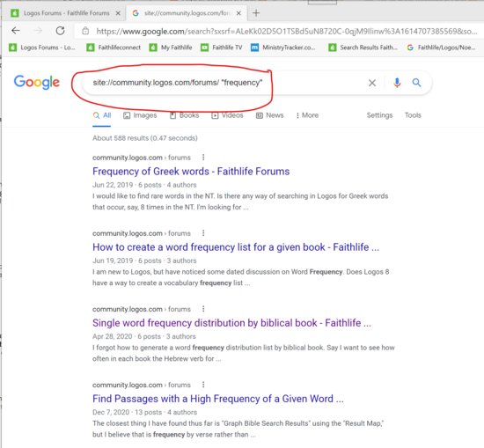The width and height of the screenshot is (484, 448).
Task: Reload the page with refresh icon
Action: (x=60, y=31)
